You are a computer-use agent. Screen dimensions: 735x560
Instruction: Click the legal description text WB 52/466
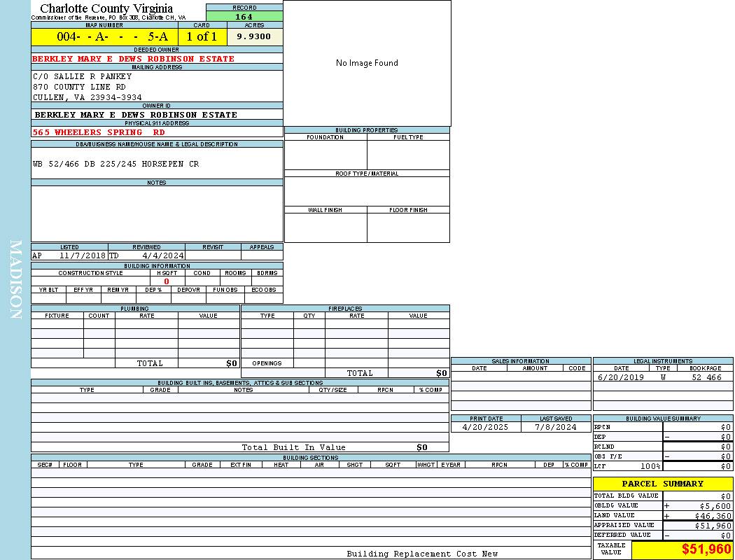(115, 164)
